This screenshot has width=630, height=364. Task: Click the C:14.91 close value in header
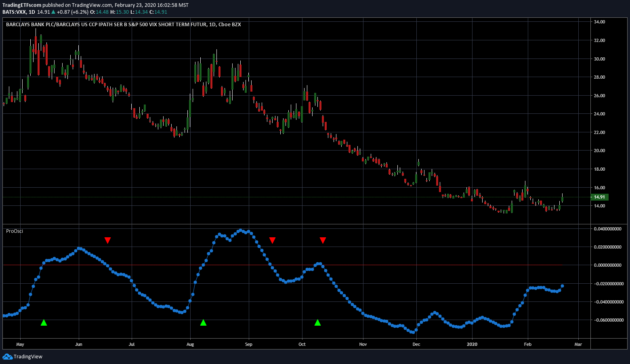(x=158, y=12)
